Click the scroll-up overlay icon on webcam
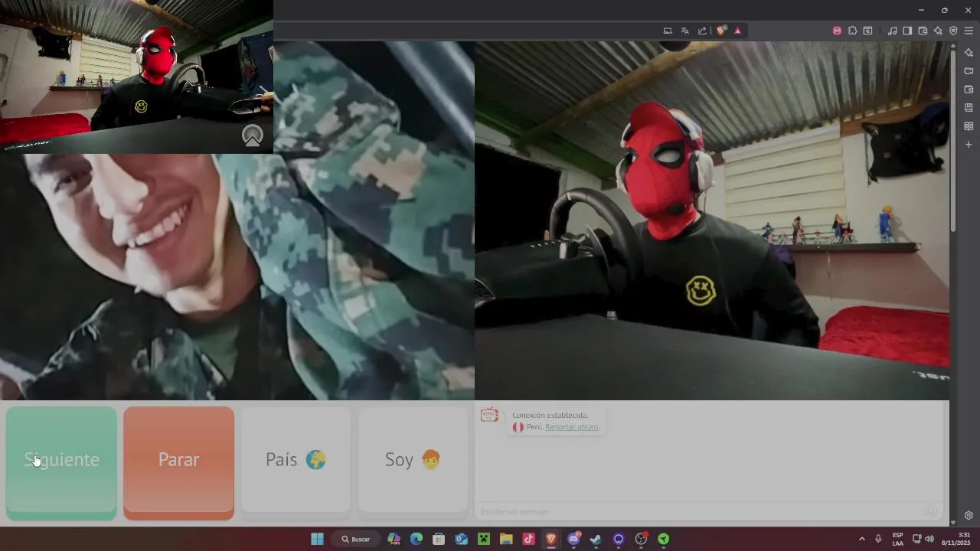The width and height of the screenshot is (980, 551). pyautogui.click(x=252, y=136)
